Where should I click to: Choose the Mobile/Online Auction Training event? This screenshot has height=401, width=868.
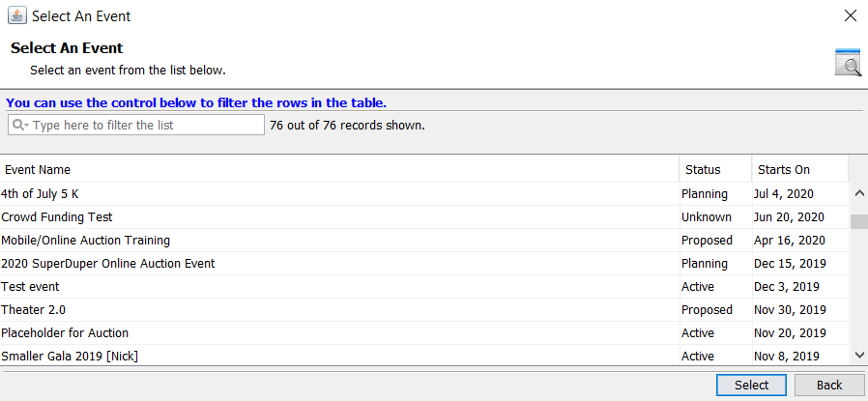(424, 241)
